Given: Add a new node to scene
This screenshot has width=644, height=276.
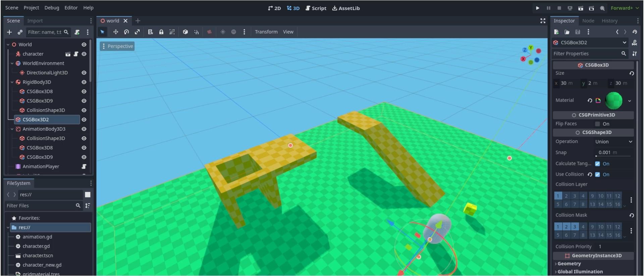Looking at the screenshot, I should (x=9, y=32).
